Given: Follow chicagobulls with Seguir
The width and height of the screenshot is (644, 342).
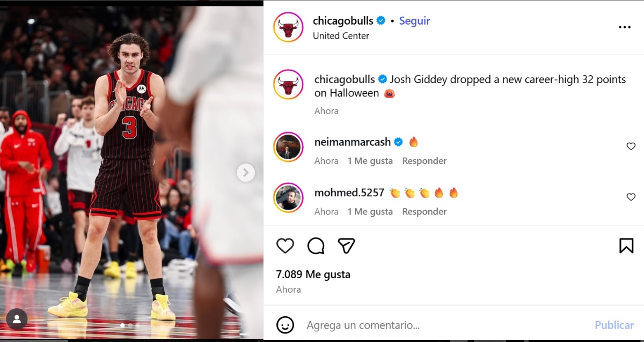Looking at the screenshot, I should (x=415, y=21).
